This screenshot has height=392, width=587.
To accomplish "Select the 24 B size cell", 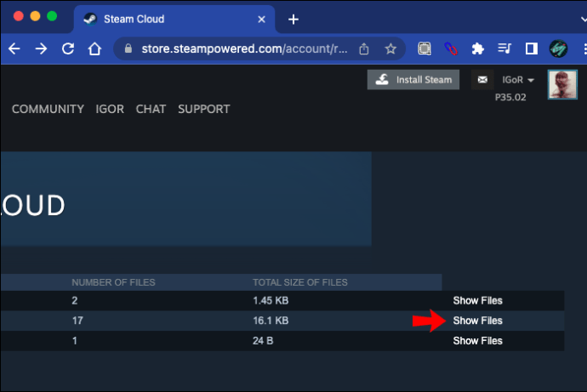I will coord(263,341).
